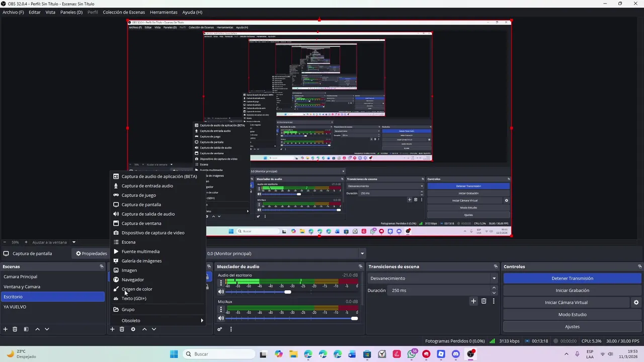
Task: Select the Ventana y Camara scene
Action: point(52,287)
